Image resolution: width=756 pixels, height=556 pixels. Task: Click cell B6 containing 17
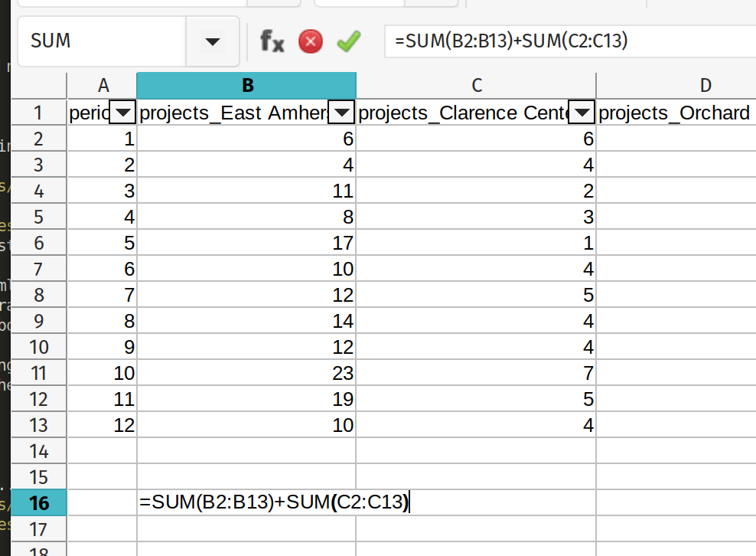246,244
